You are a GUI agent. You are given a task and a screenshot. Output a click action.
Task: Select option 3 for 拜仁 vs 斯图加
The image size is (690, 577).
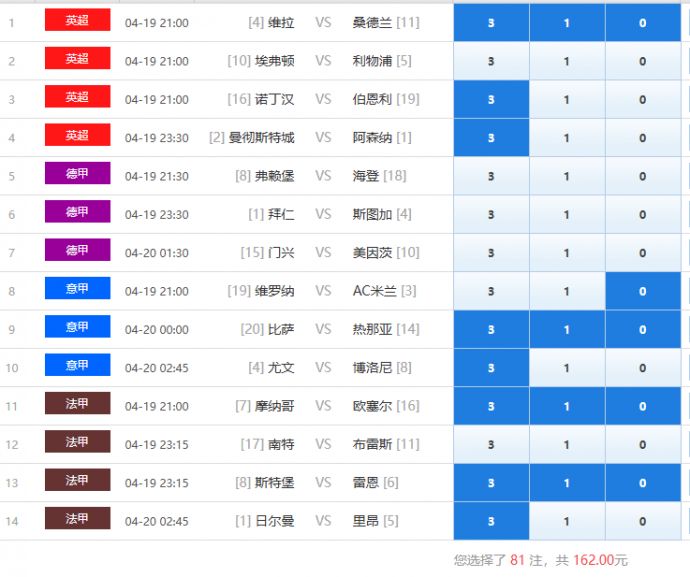(x=490, y=215)
